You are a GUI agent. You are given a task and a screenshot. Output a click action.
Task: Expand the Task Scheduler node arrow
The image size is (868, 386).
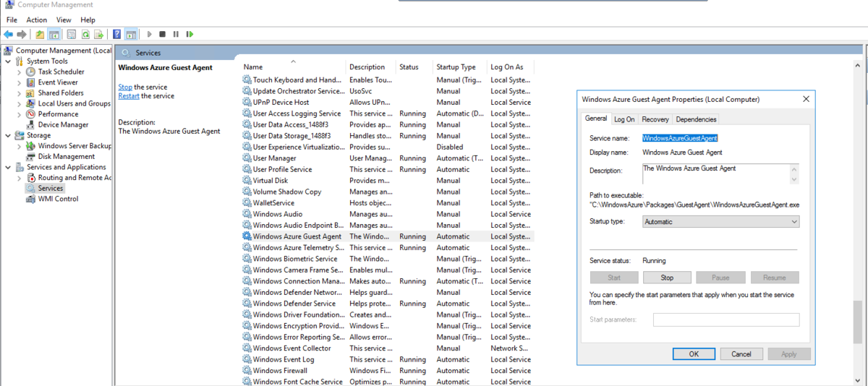tap(20, 72)
